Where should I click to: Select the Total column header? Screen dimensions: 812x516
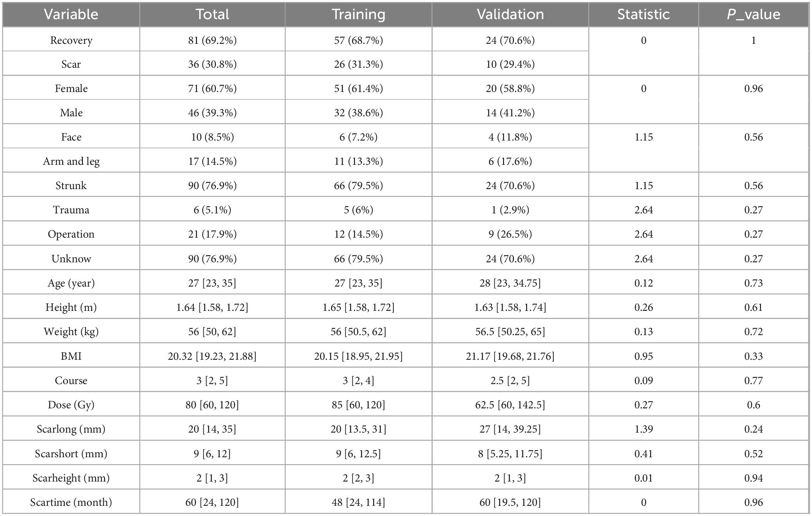(212, 14)
